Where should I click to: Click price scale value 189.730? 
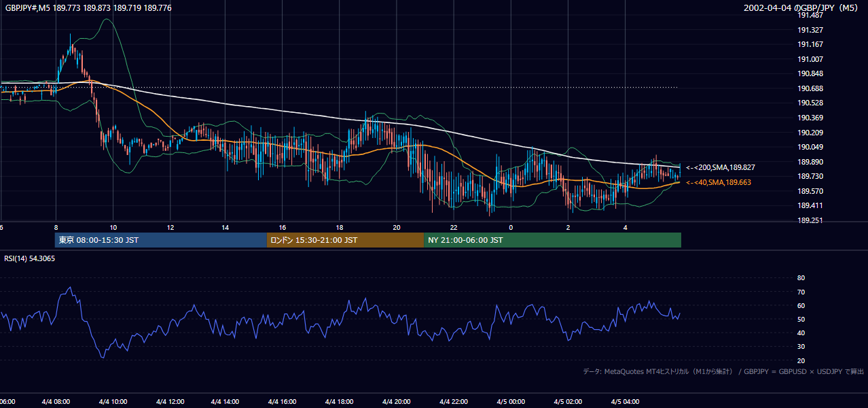pos(810,176)
